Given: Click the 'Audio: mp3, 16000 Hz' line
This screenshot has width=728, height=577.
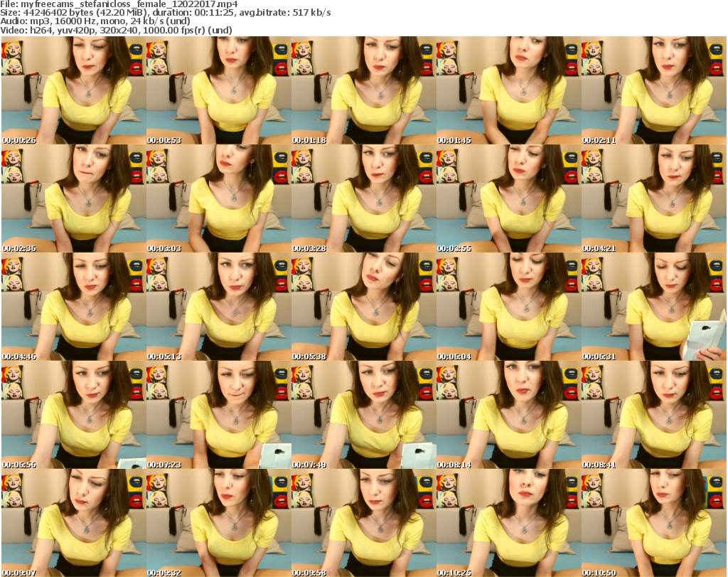Looking at the screenshot, I should pyautogui.click(x=95, y=21).
